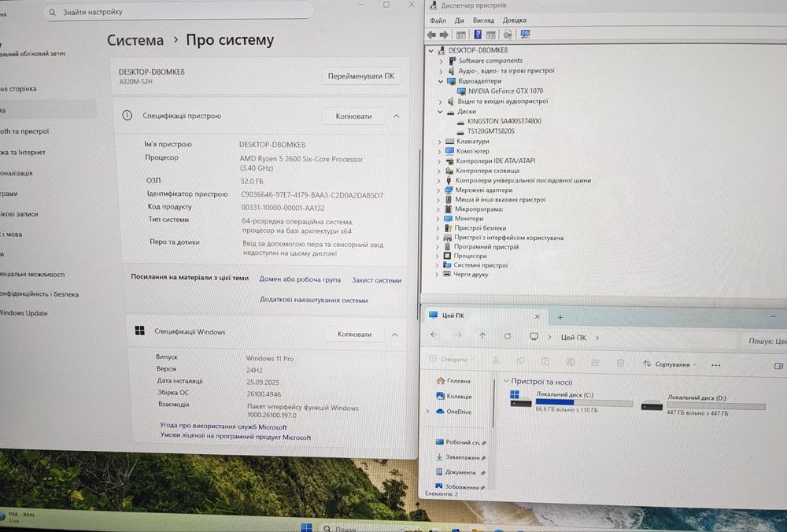Open the Дія menu in Device Manager
The width and height of the screenshot is (787, 532).
coord(460,20)
